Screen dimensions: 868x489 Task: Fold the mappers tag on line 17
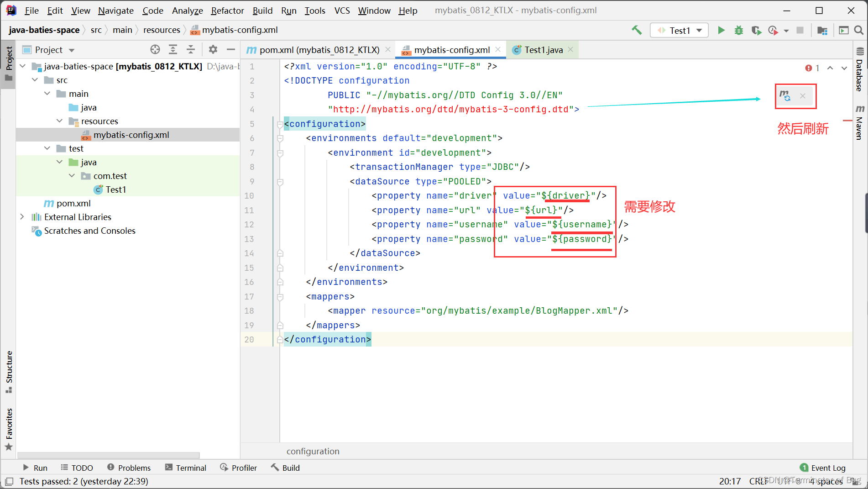[280, 297]
